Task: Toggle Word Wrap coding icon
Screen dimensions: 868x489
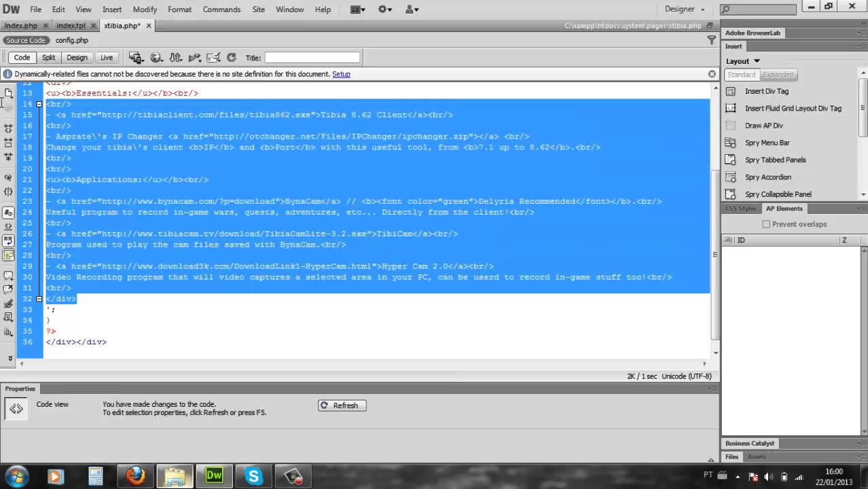Action: (8, 241)
